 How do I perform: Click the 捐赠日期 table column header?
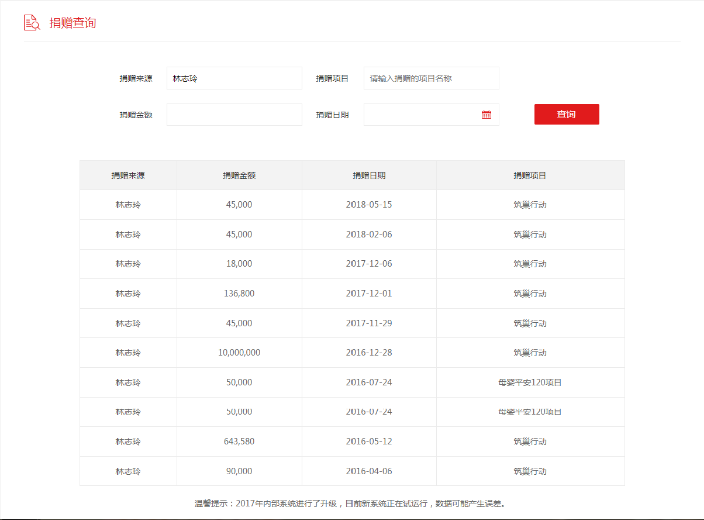tap(369, 175)
